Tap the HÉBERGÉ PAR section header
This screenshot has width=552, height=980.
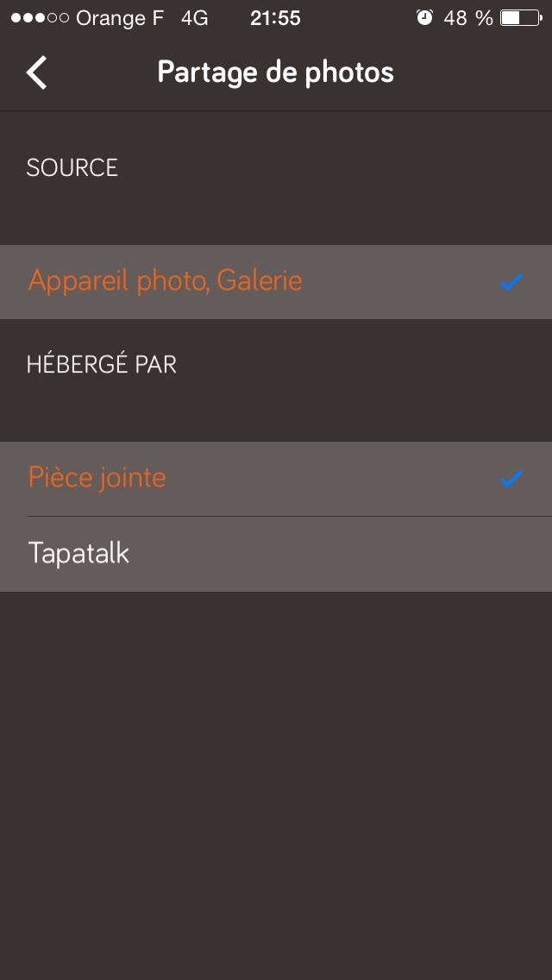[102, 364]
